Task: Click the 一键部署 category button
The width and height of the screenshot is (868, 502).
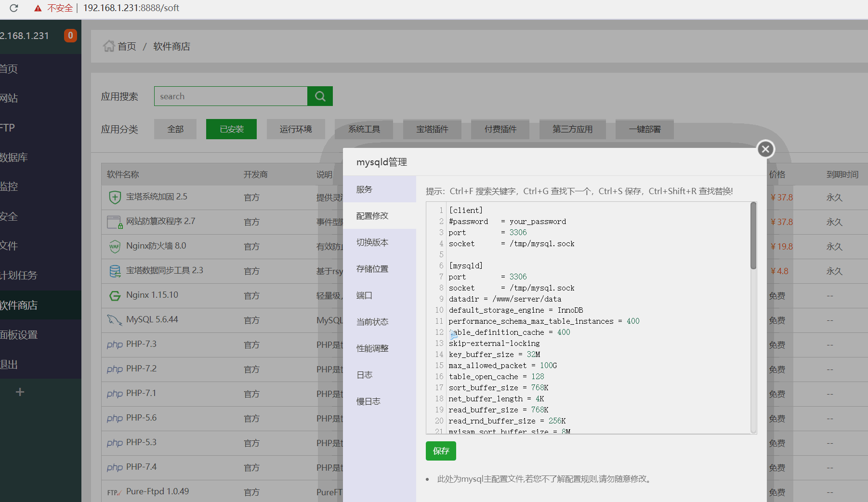Action: 644,129
